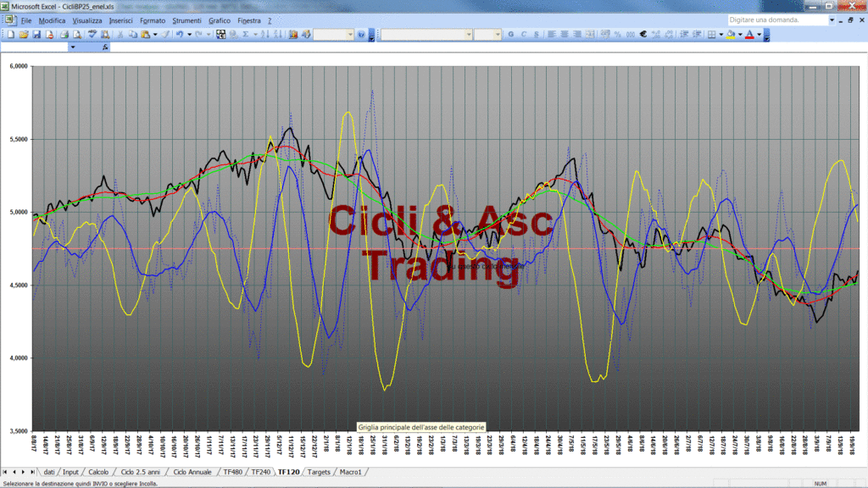This screenshot has width=868, height=488.
Task: Open the Strumenti menu
Action: [186, 20]
